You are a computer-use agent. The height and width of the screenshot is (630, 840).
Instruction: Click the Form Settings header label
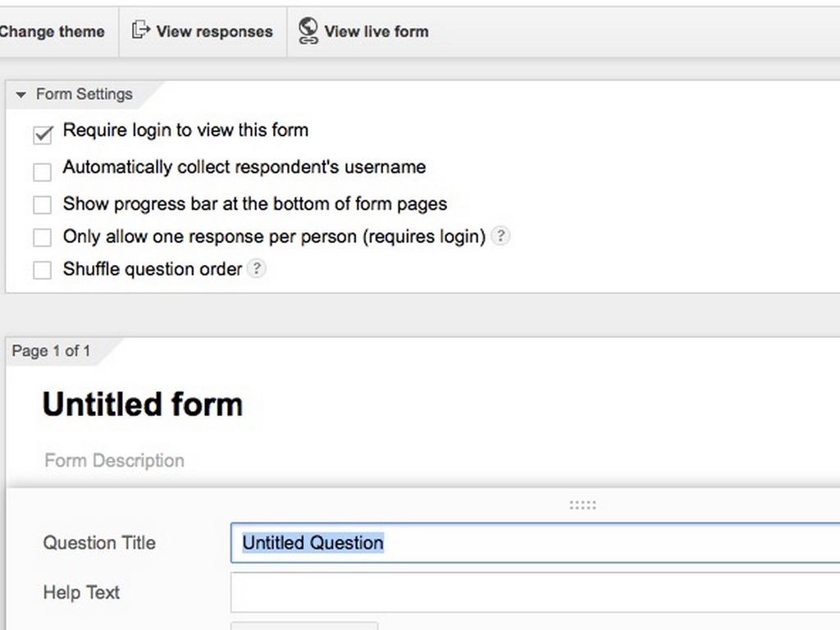click(84, 94)
